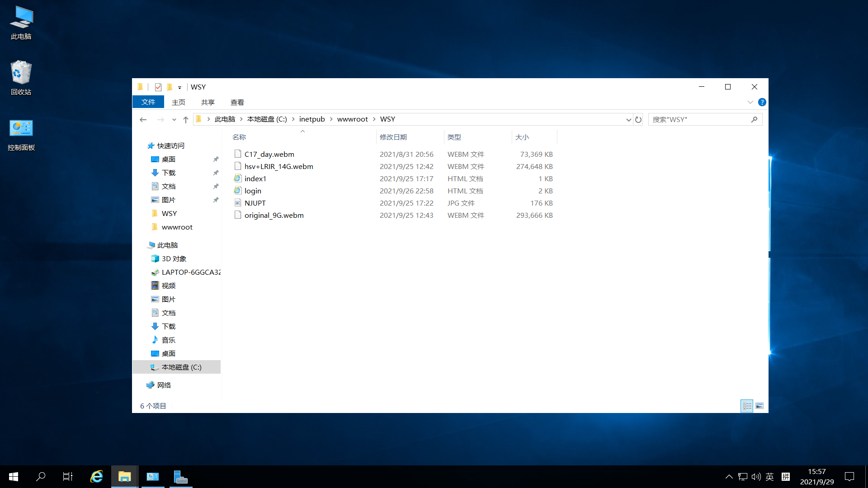Switch to the Home (主页) ribbon tab

(179, 103)
